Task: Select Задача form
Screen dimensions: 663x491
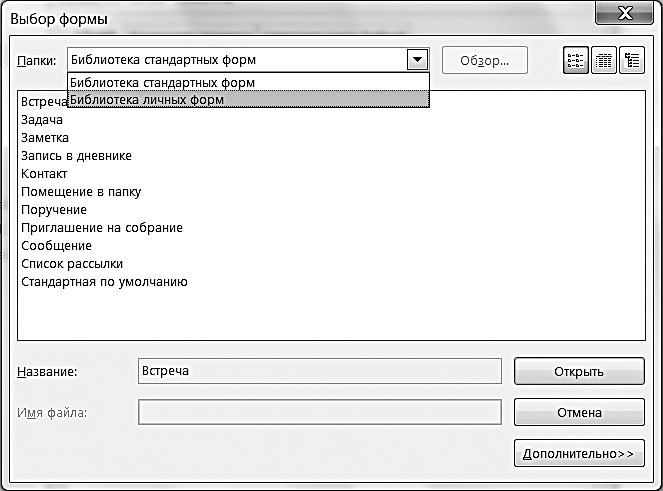Action: [x=42, y=120]
